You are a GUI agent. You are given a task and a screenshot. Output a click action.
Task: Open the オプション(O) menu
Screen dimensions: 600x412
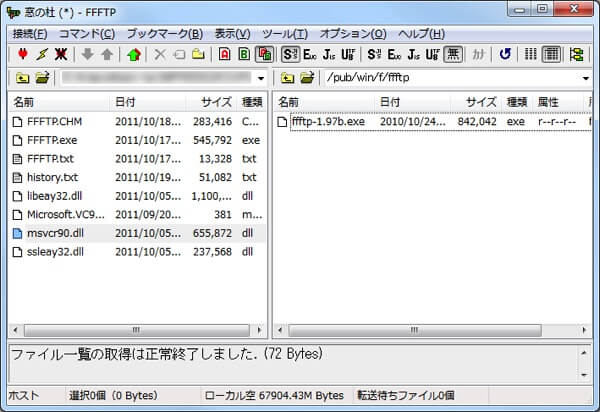click(353, 34)
